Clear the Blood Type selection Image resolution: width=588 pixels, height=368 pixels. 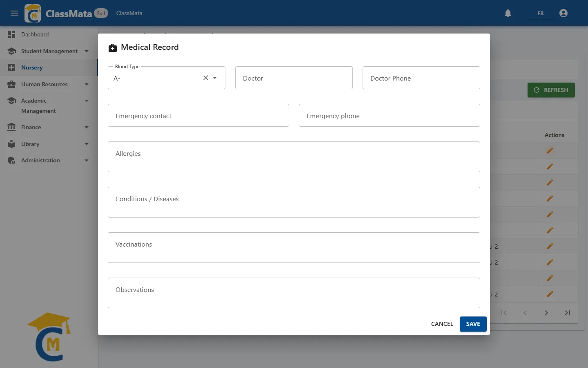[206, 78]
